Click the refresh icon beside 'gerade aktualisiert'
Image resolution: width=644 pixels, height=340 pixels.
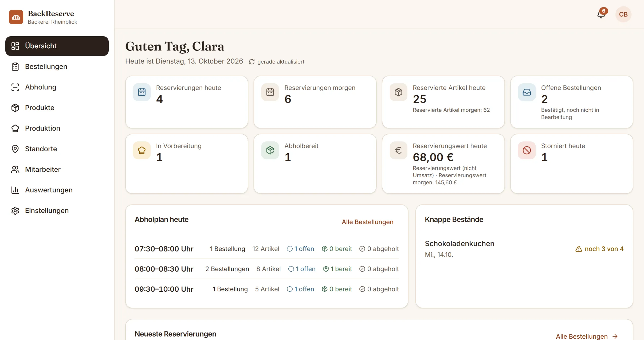coord(252,62)
